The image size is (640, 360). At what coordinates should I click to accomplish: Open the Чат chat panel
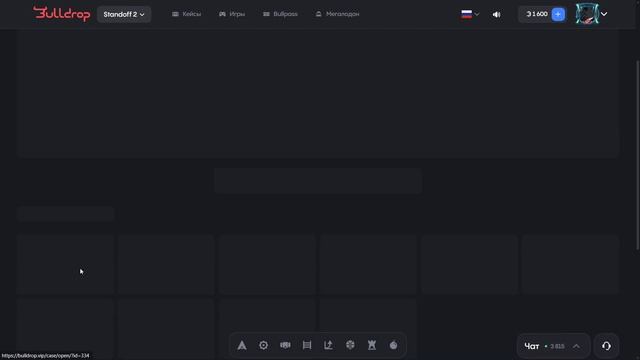553,346
